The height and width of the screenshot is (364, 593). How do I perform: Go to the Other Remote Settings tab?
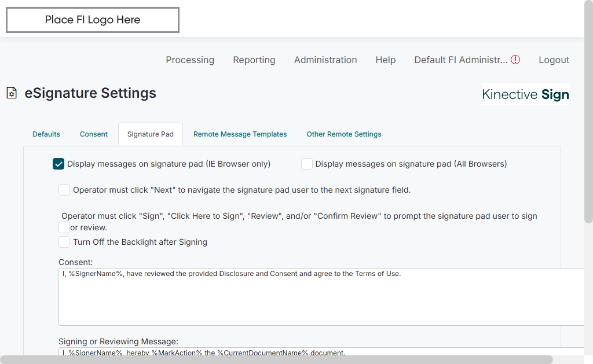tap(344, 134)
